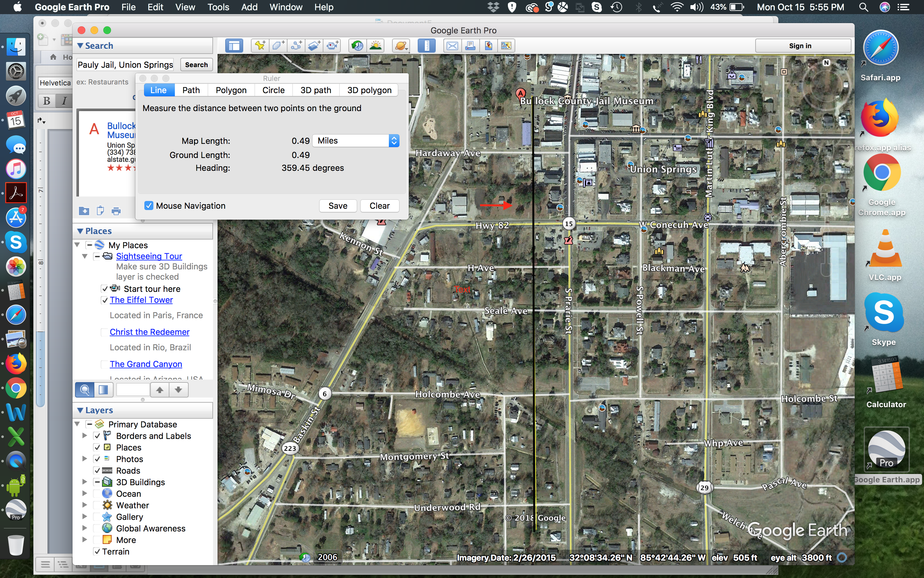Clear the ruler measurement
The height and width of the screenshot is (578, 924).
380,206
